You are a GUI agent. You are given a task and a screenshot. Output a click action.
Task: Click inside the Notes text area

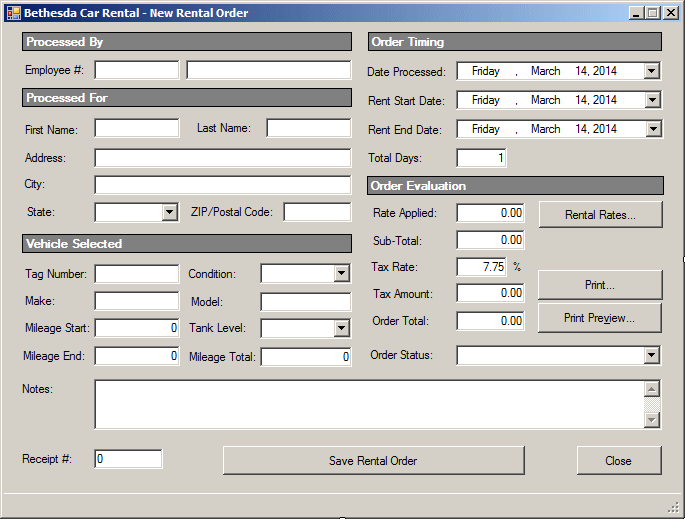click(369, 405)
